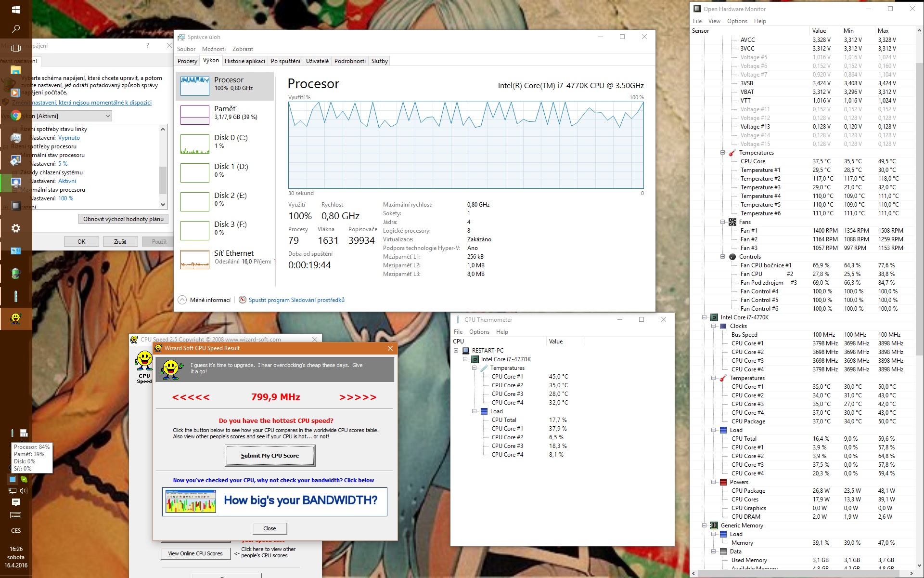Click the Fans icon in Open Hardware Monitor
This screenshot has height=578, width=924.
(x=732, y=222)
